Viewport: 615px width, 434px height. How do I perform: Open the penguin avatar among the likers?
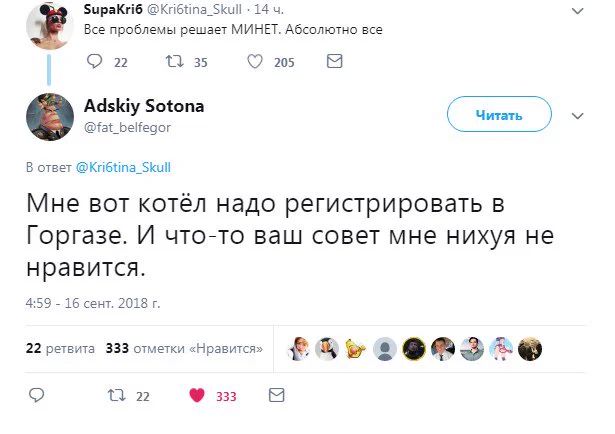(x=327, y=349)
